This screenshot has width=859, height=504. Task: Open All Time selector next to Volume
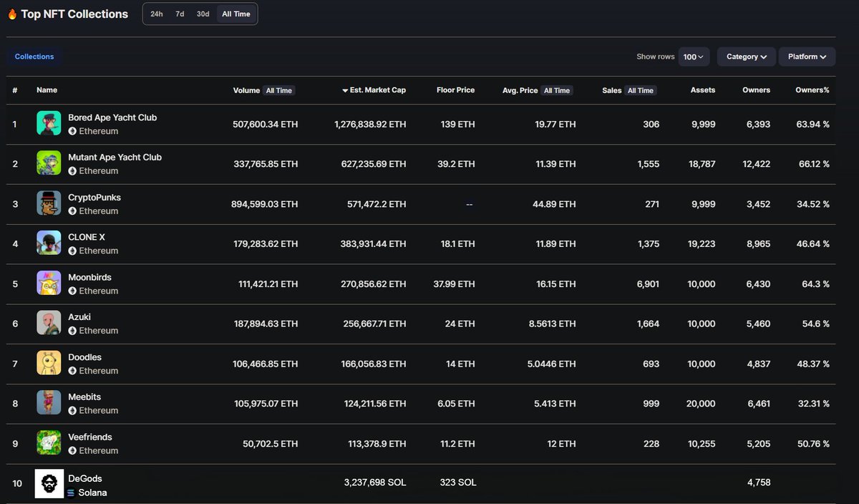(x=279, y=91)
